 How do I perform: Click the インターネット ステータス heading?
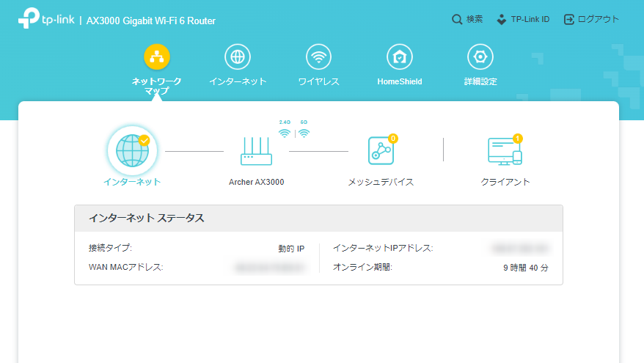pyautogui.click(x=147, y=218)
